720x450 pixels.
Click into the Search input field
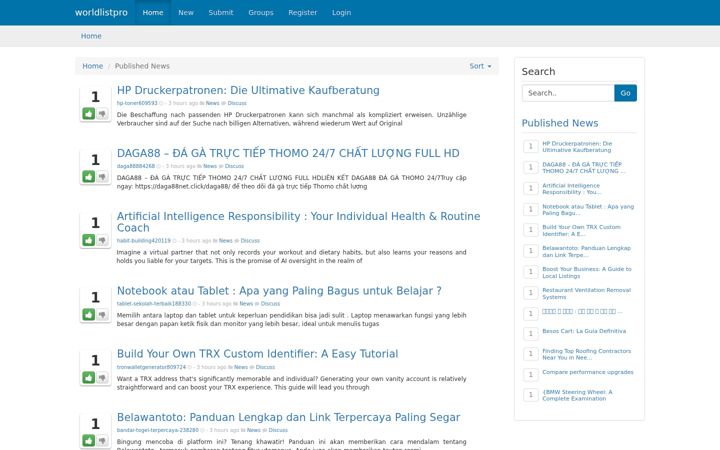point(568,93)
